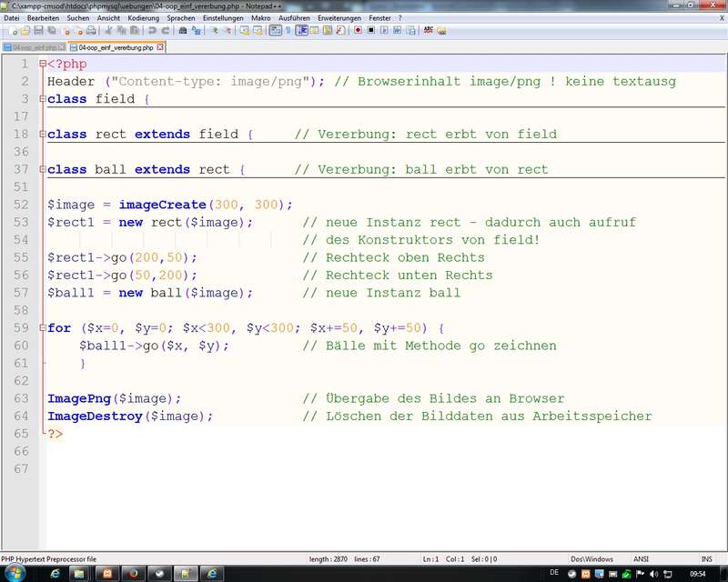Open the Kodierung menu

point(143,17)
